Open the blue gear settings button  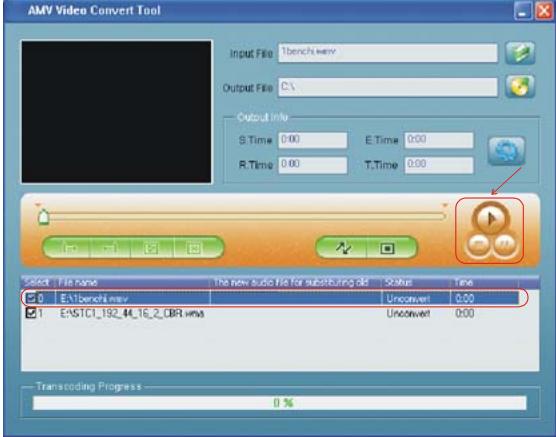pyautogui.click(x=506, y=151)
